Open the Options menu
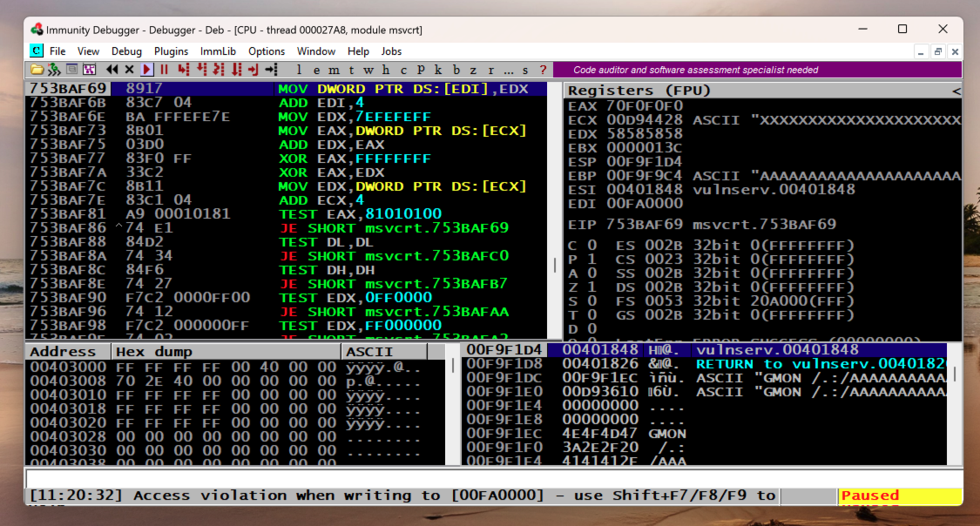This screenshot has width=980, height=526. (x=267, y=51)
